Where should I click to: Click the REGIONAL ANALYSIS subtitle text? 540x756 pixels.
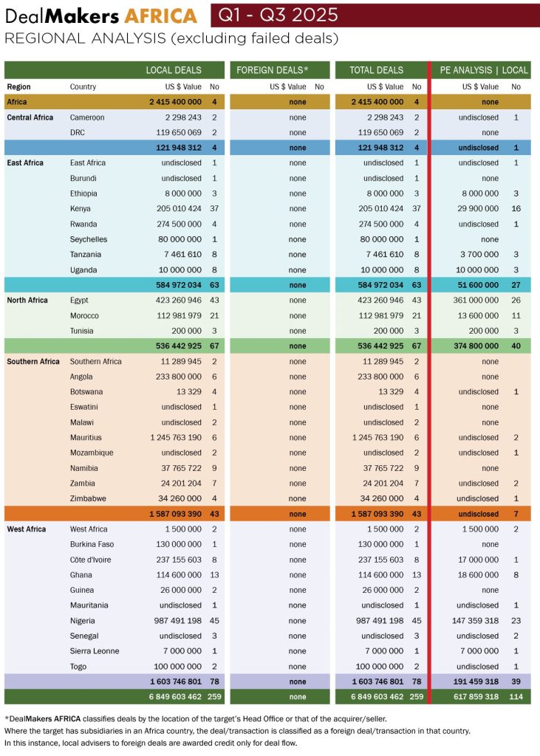tap(171, 38)
